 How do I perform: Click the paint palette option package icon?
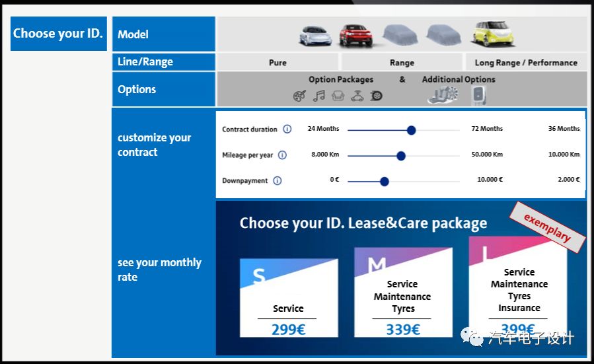299,96
